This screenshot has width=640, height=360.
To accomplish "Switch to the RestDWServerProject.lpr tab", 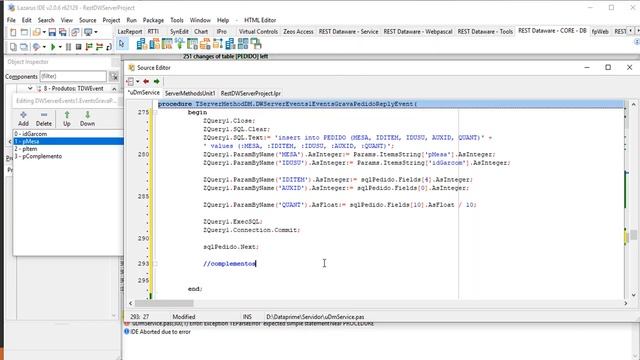I will click(251, 93).
